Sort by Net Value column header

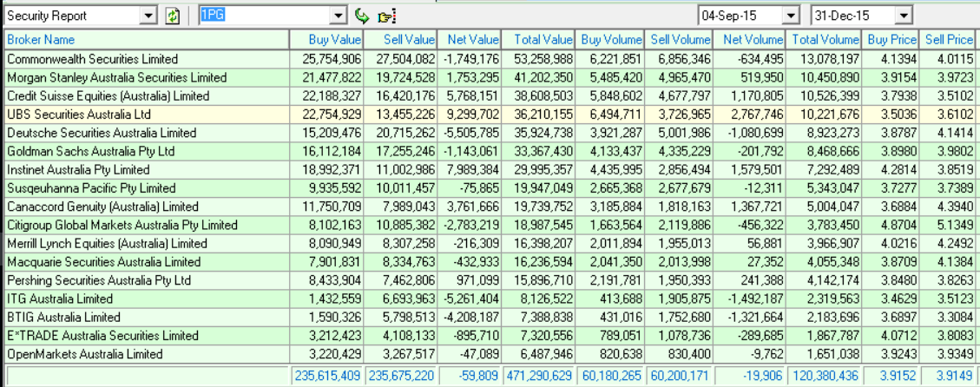click(468, 39)
